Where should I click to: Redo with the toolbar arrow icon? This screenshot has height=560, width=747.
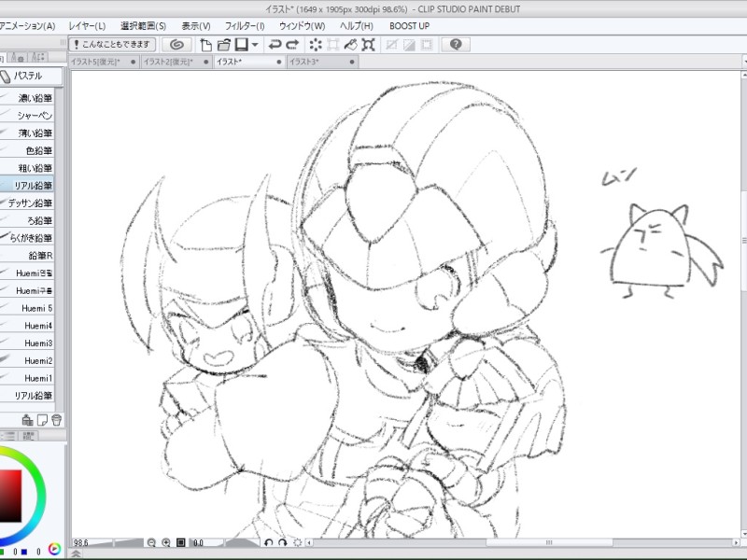click(x=292, y=45)
